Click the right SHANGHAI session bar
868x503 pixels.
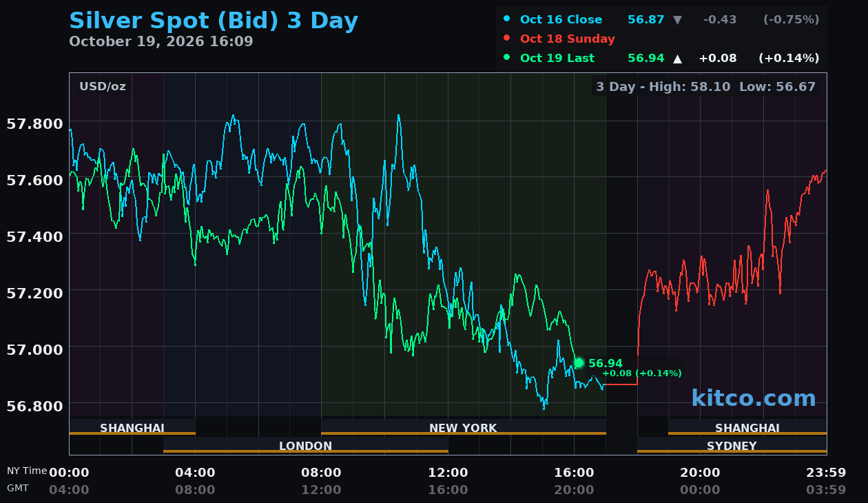(747, 427)
